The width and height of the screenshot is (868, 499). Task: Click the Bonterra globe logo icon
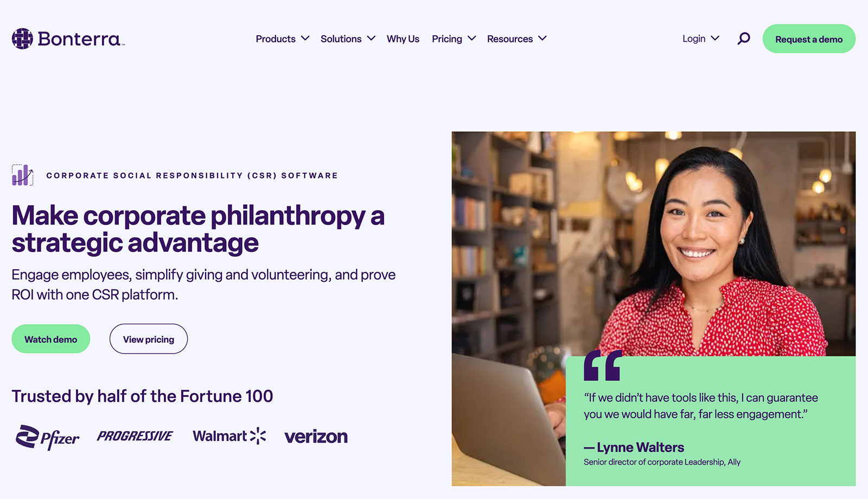pos(22,39)
